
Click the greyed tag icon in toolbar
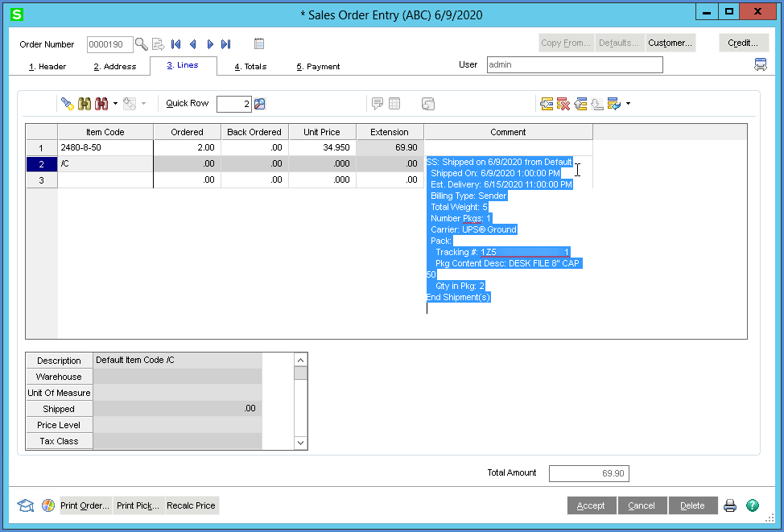click(x=130, y=104)
